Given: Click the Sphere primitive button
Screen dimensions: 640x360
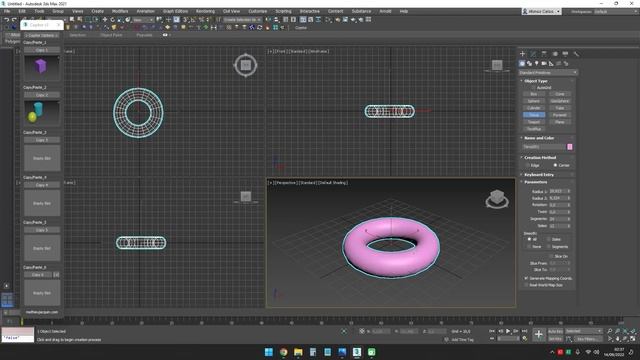Looking at the screenshot, I should tap(534, 101).
